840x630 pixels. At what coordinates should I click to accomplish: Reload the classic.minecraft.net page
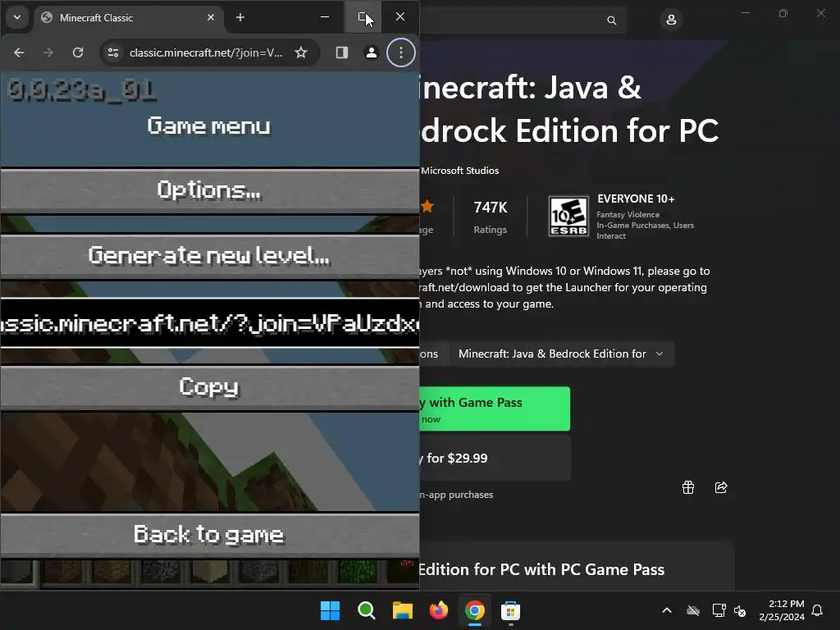[78, 52]
